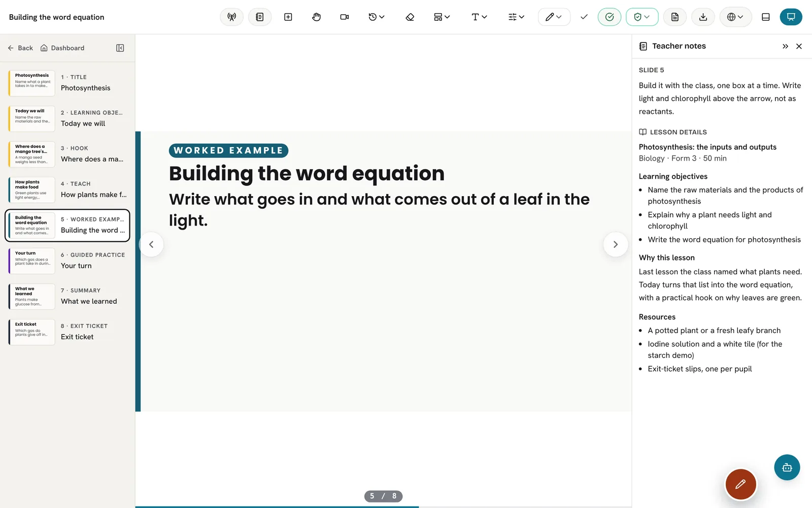812x508 pixels.
Task: Open the teal robot assistant button
Action: pos(787,467)
